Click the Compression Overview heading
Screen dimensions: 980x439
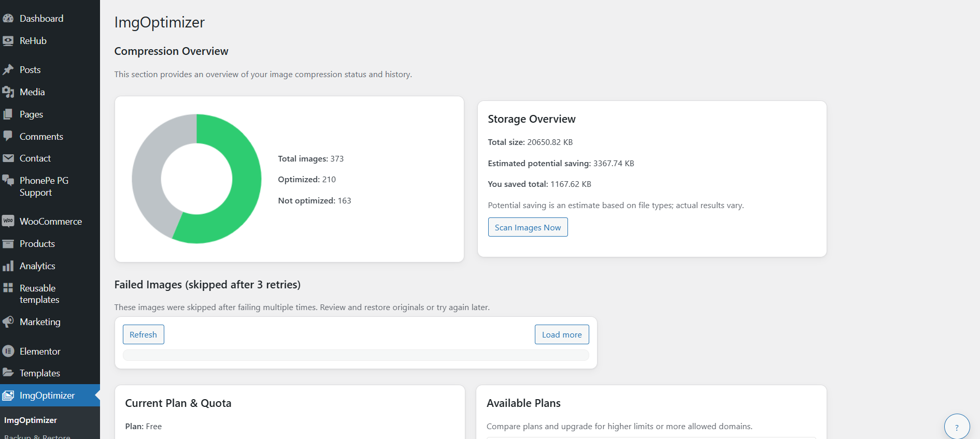(171, 51)
